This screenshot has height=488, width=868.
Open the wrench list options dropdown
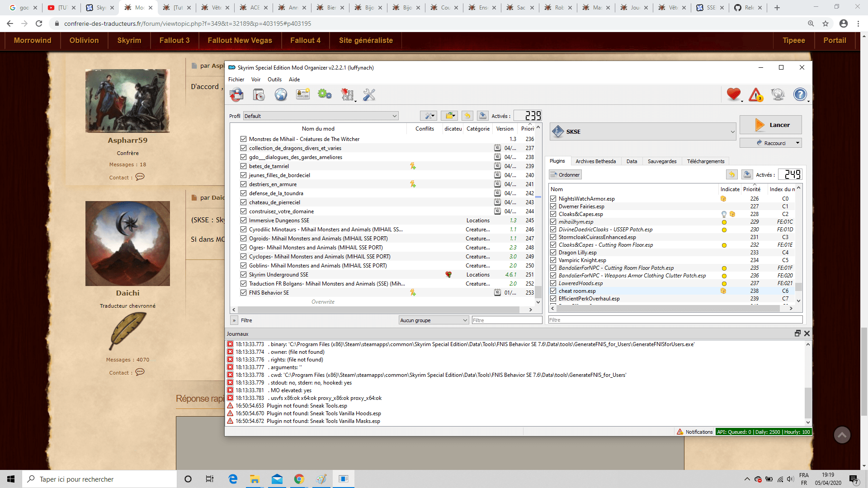pyautogui.click(x=428, y=116)
